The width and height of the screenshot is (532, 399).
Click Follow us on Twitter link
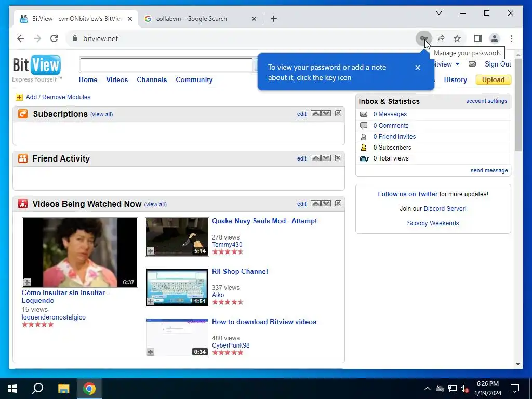coord(407,194)
